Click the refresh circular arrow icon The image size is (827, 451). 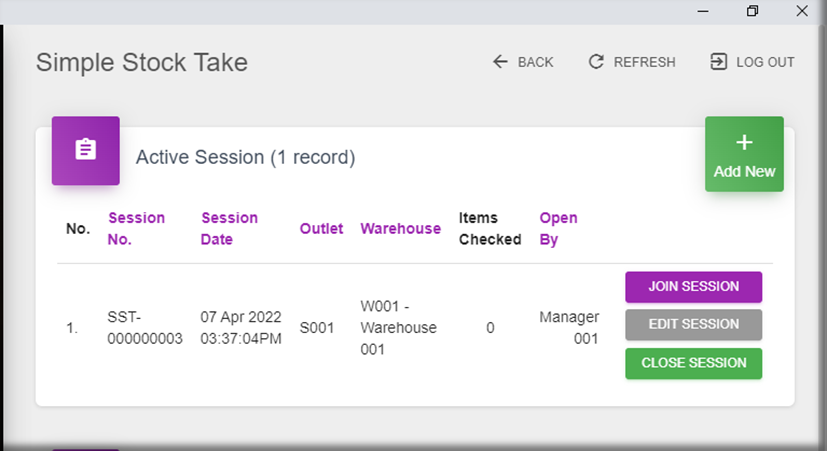point(596,62)
